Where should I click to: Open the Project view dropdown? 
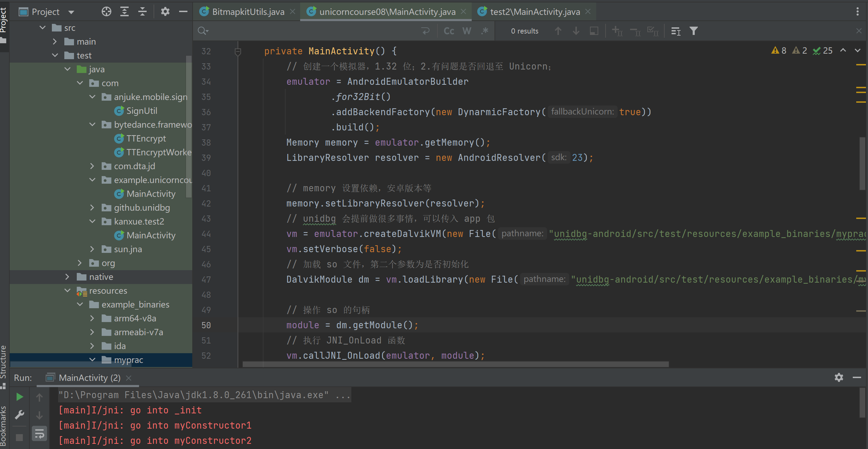(x=71, y=12)
